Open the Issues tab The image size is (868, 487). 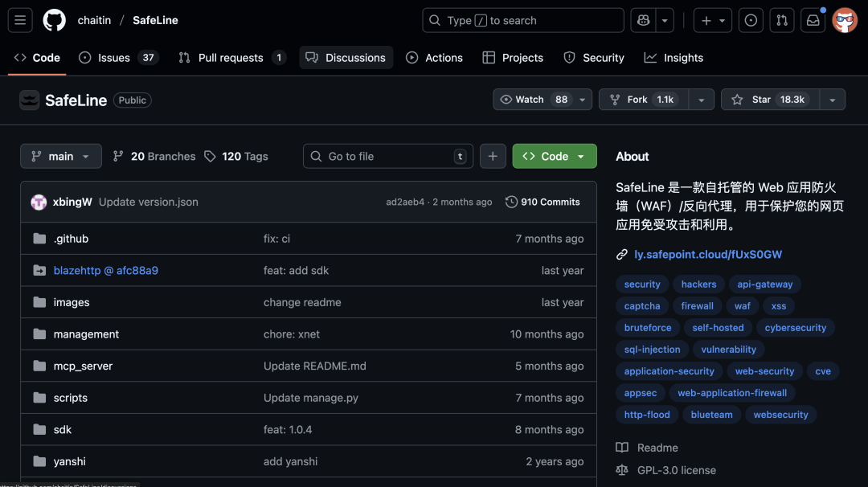pos(118,58)
